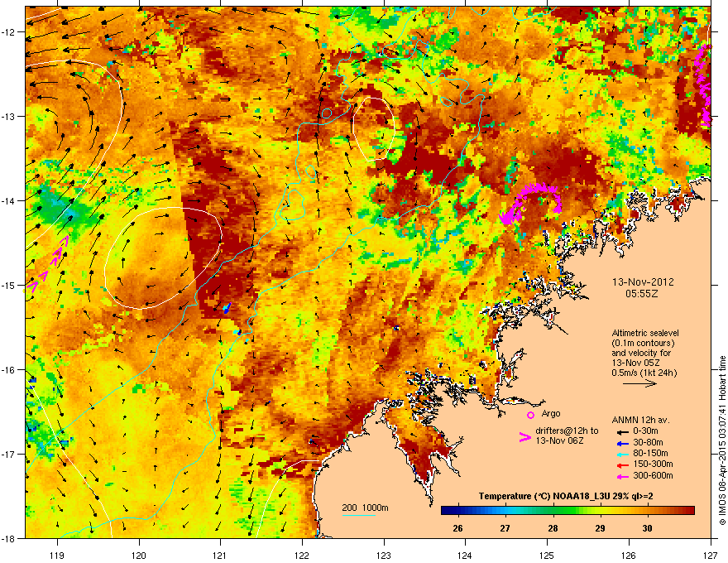Click longitude axis label 123
Screen dimensions: 728x563
(384, 555)
